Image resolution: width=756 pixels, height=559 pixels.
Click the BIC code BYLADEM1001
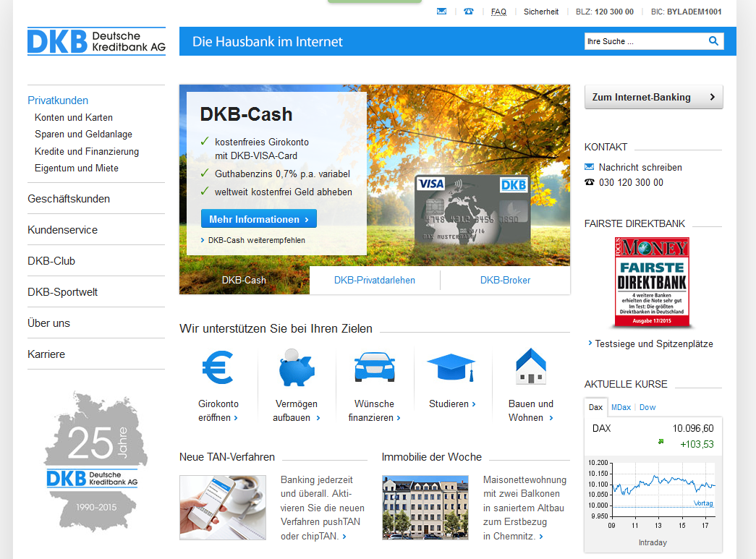[x=695, y=12]
